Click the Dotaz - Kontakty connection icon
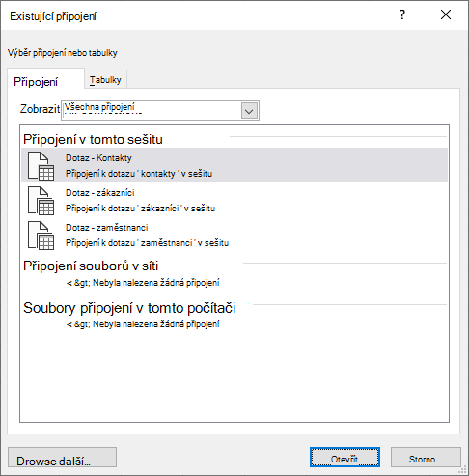469x476 pixels. coord(41,166)
